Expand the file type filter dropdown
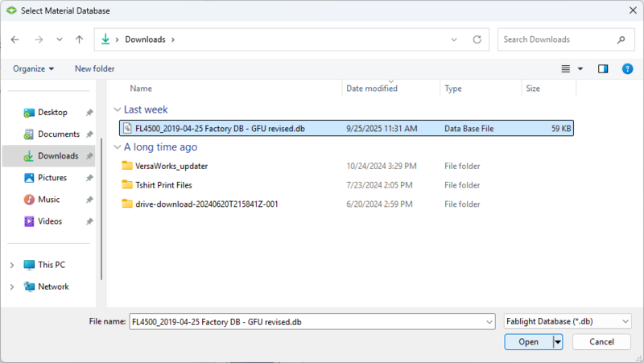The width and height of the screenshot is (644, 363). pos(625,322)
